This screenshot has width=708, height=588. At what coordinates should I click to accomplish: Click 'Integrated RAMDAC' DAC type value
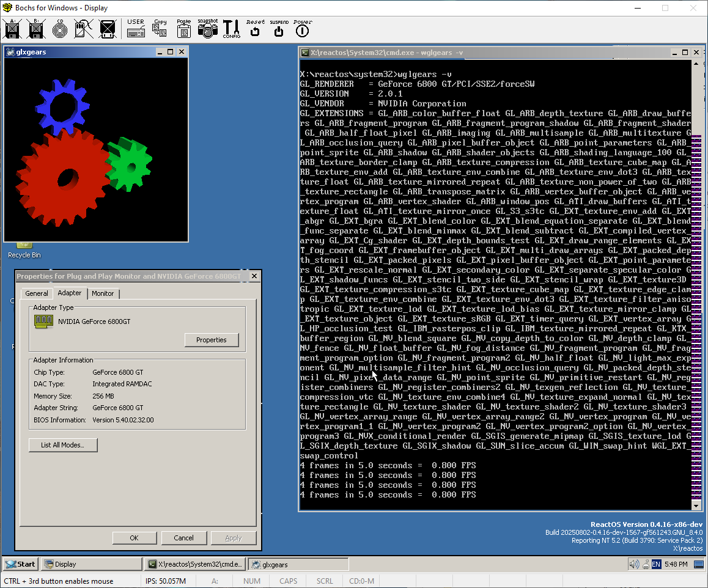122,384
